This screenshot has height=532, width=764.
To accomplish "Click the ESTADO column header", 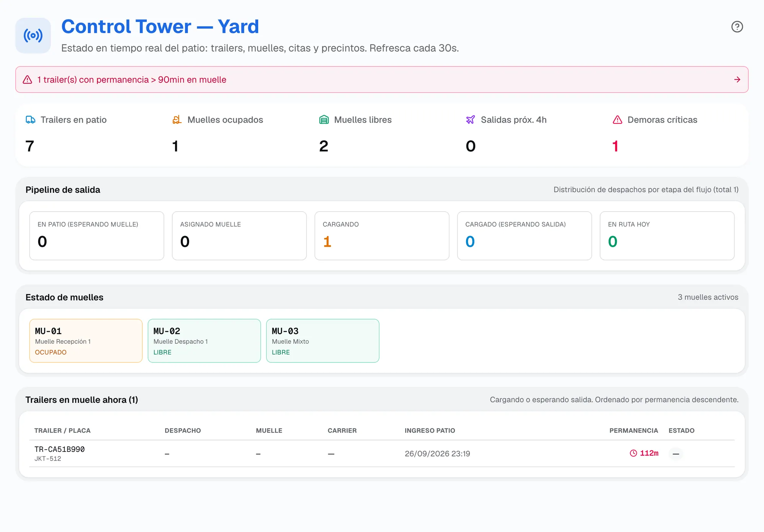I will [681, 430].
